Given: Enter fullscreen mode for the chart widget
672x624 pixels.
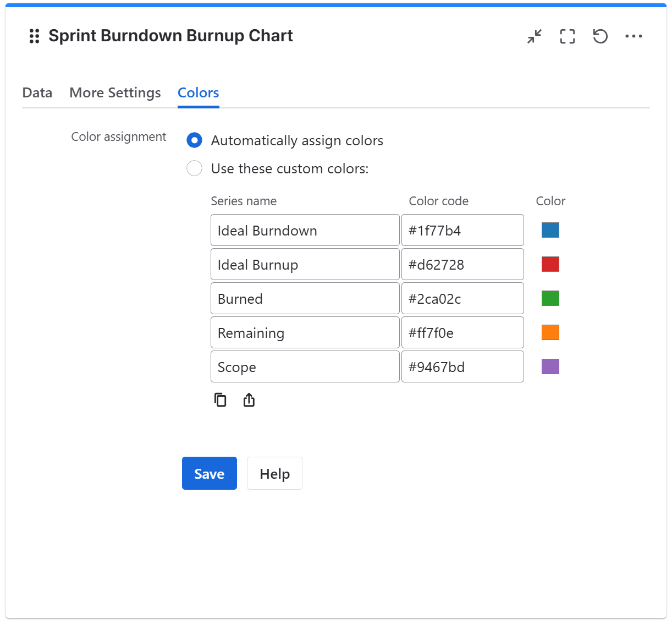Looking at the screenshot, I should coord(567,36).
